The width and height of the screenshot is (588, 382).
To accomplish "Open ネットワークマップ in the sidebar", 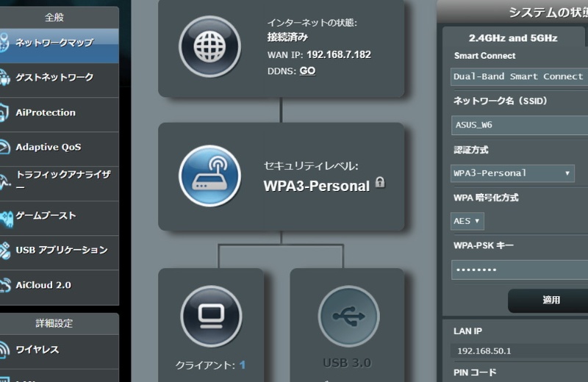I will pyautogui.click(x=59, y=43).
